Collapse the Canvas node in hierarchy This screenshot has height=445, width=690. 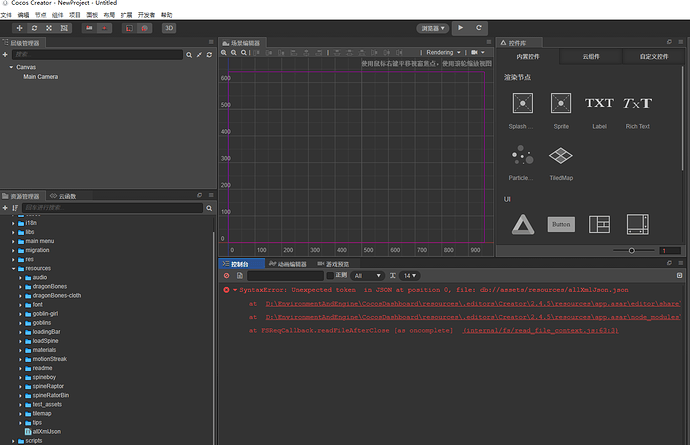point(11,67)
